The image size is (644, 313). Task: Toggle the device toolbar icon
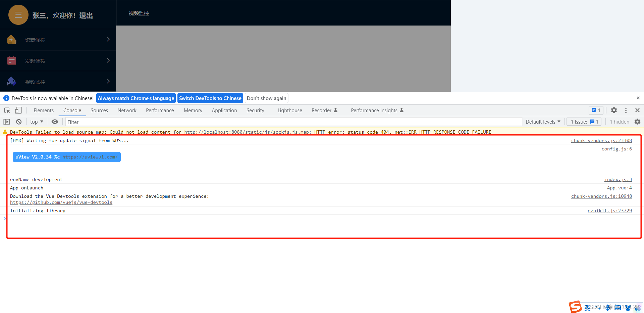pos(18,110)
